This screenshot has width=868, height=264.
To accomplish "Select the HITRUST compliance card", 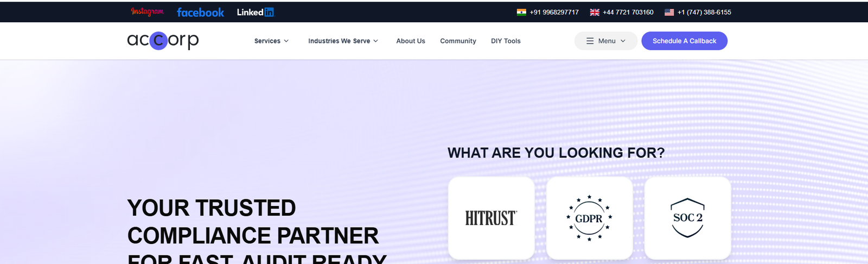I will point(492,218).
